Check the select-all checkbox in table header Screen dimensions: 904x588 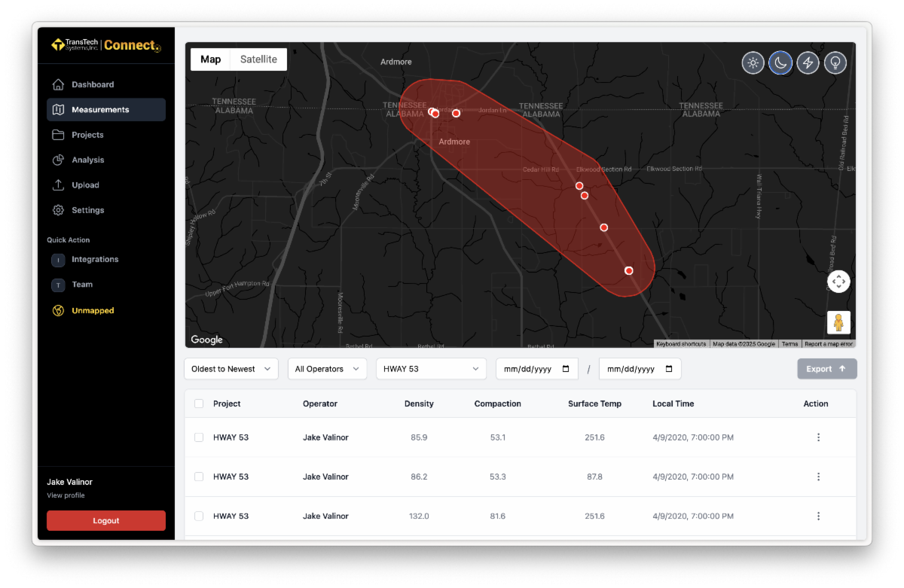(x=199, y=404)
